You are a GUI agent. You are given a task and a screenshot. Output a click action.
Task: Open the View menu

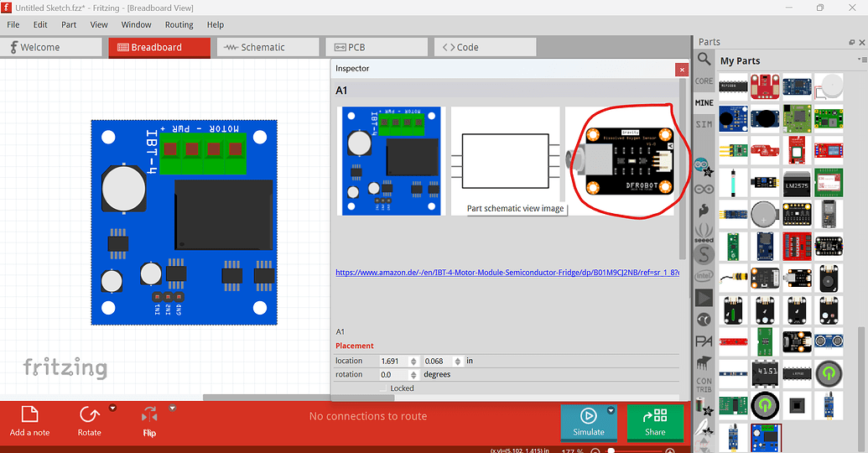click(99, 25)
